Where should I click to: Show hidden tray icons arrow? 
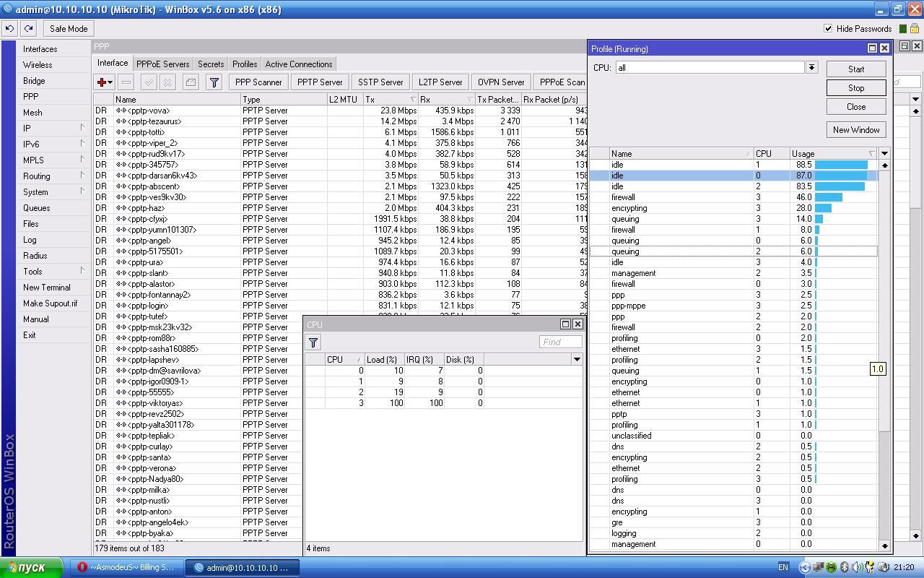click(805, 568)
